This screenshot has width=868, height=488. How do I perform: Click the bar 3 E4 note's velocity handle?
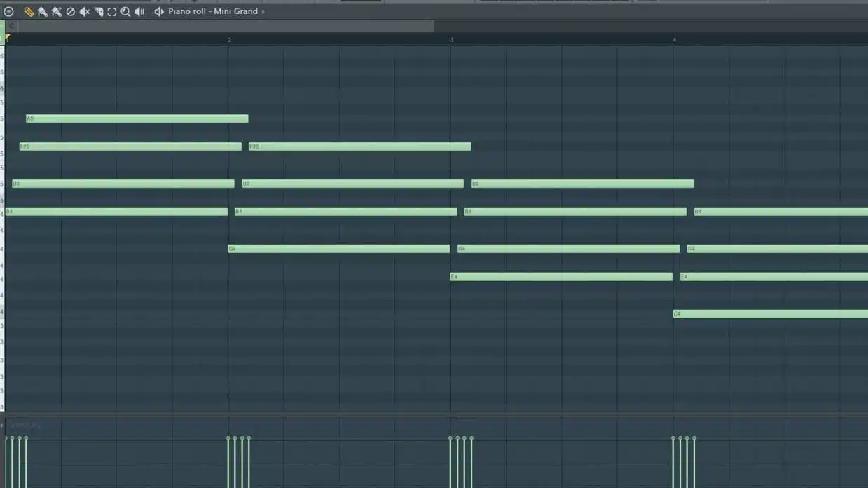450,439
